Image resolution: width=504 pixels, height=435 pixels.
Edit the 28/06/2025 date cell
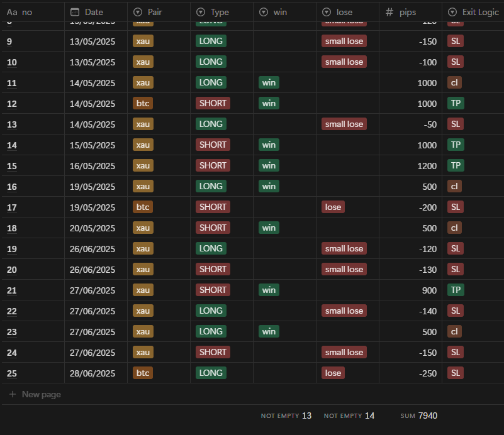(x=92, y=373)
